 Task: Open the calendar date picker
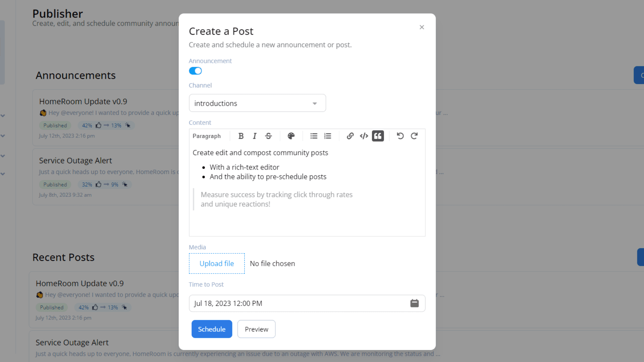(414, 303)
